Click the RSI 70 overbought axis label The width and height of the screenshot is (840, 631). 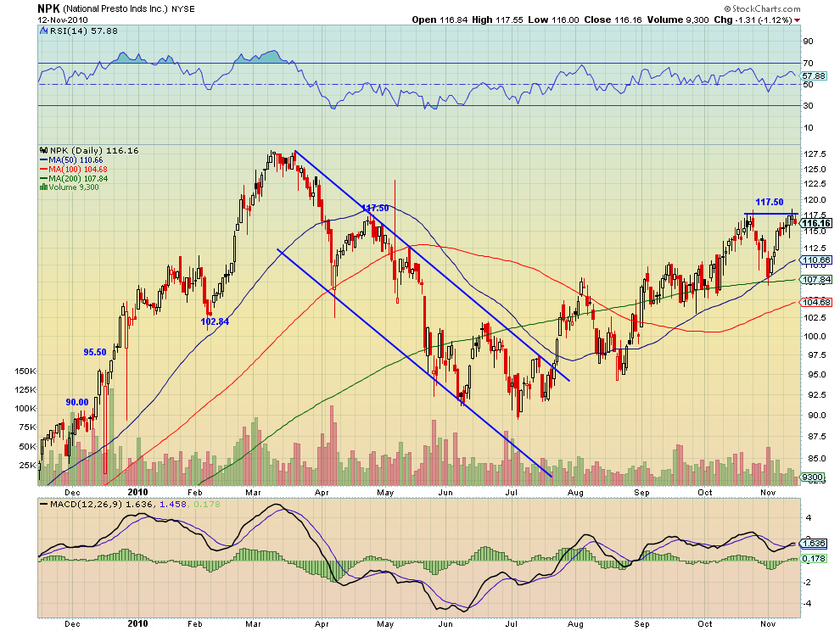pyautogui.click(x=808, y=64)
